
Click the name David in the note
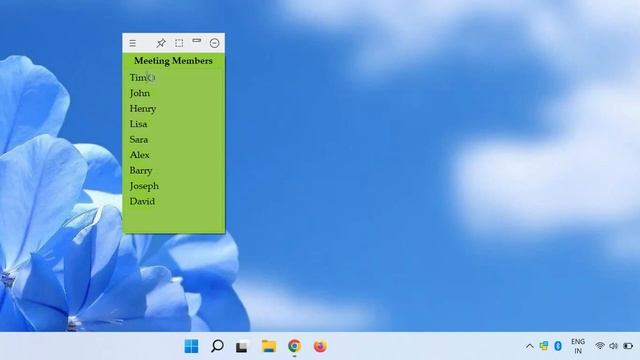click(142, 201)
